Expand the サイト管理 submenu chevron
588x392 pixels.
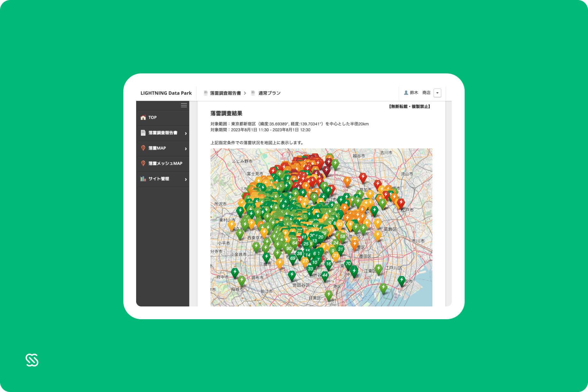click(186, 179)
